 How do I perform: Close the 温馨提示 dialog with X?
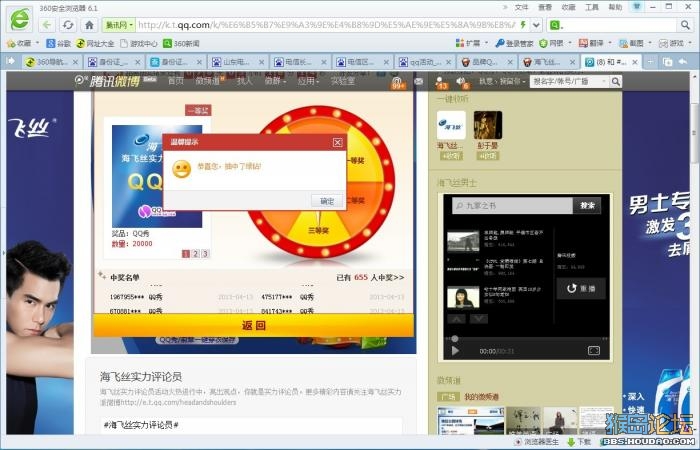338,142
